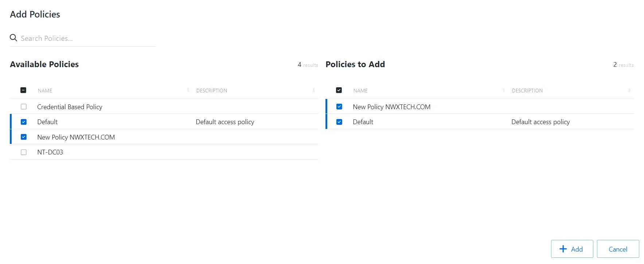The image size is (644, 264).
Task: Click 'New Policy NWXTECH.COM' name in Available Policies
Action: coord(76,137)
